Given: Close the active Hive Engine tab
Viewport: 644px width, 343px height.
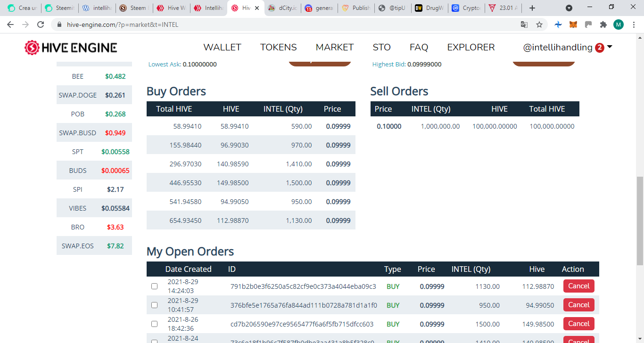Looking at the screenshot, I should pyautogui.click(x=257, y=8).
